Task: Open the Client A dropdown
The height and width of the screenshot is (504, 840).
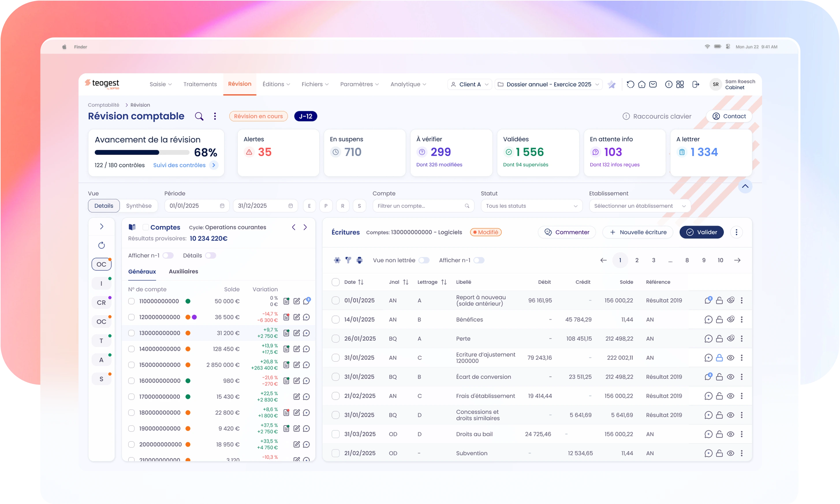Action: pyautogui.click(x=470, y=85)
